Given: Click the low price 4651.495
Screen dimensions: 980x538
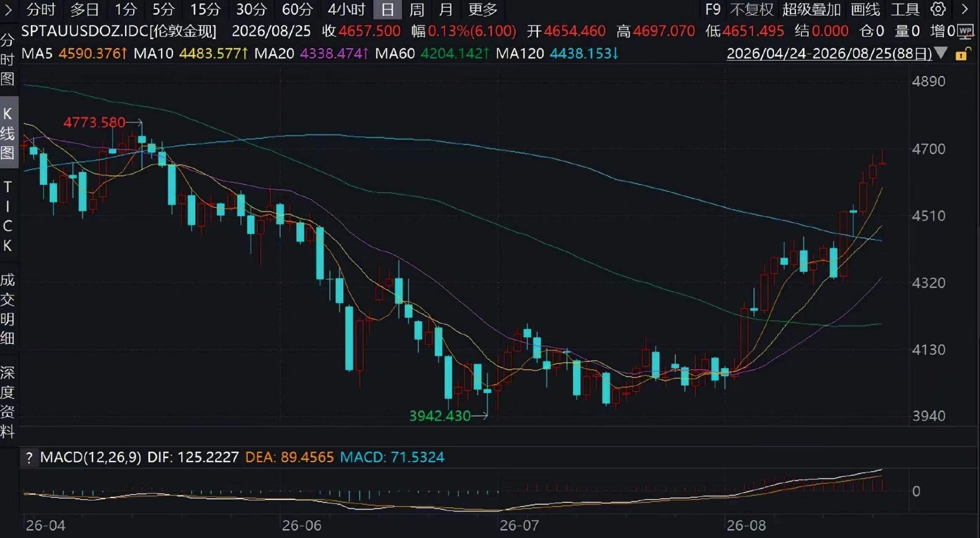Looking at the screenshot, I should [x=753, y=32].
